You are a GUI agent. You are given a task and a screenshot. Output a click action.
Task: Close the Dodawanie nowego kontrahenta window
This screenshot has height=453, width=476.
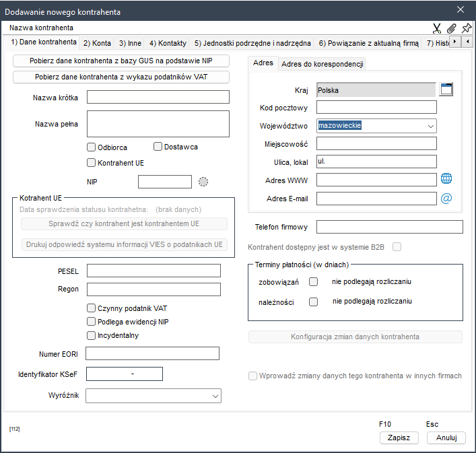461,9
